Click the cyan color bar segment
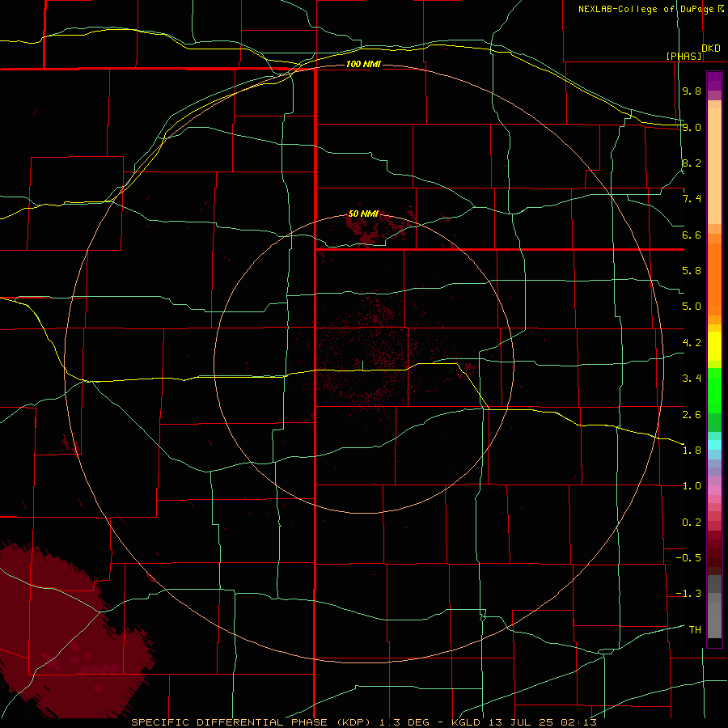 coord(714,445)
